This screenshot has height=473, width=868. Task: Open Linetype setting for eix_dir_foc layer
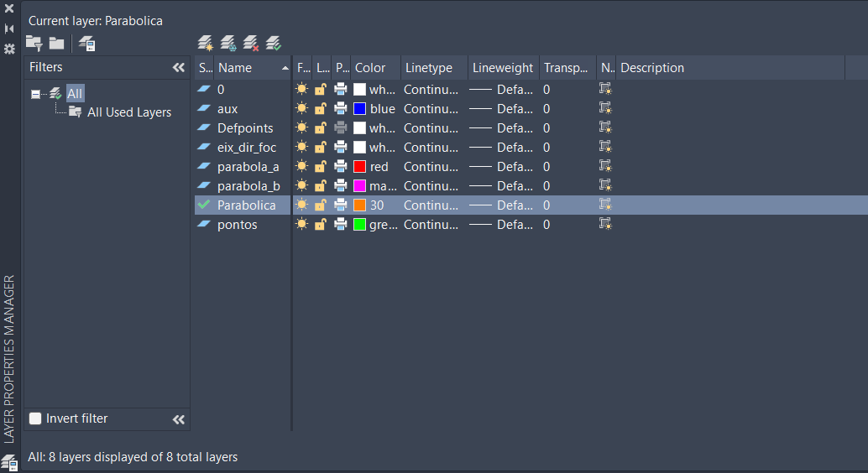pos(430,148)
